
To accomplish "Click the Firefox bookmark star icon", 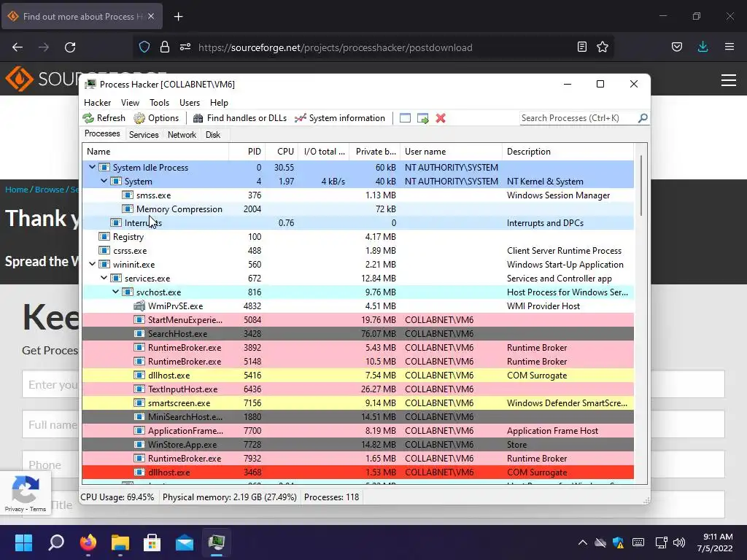I will click(x=602, y=47).
